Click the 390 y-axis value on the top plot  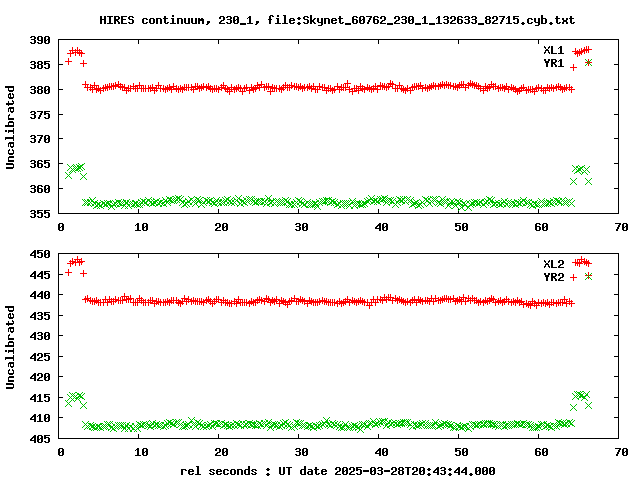40,40
